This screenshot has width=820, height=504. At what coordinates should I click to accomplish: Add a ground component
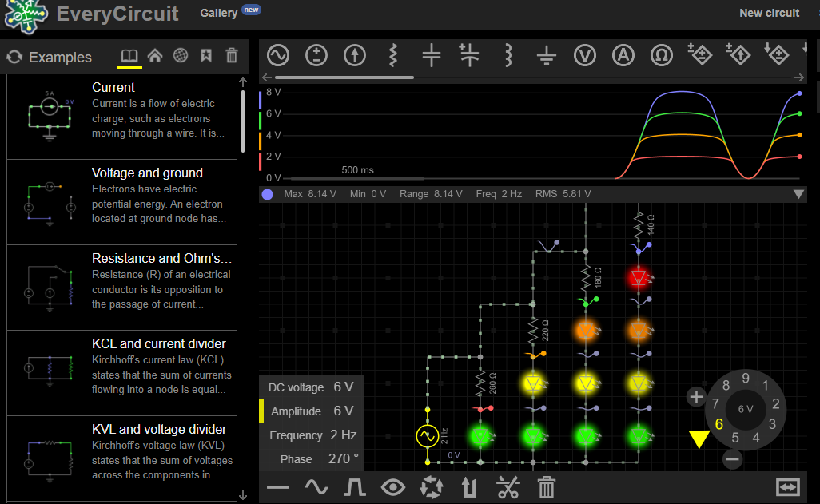tap(547, 55)
